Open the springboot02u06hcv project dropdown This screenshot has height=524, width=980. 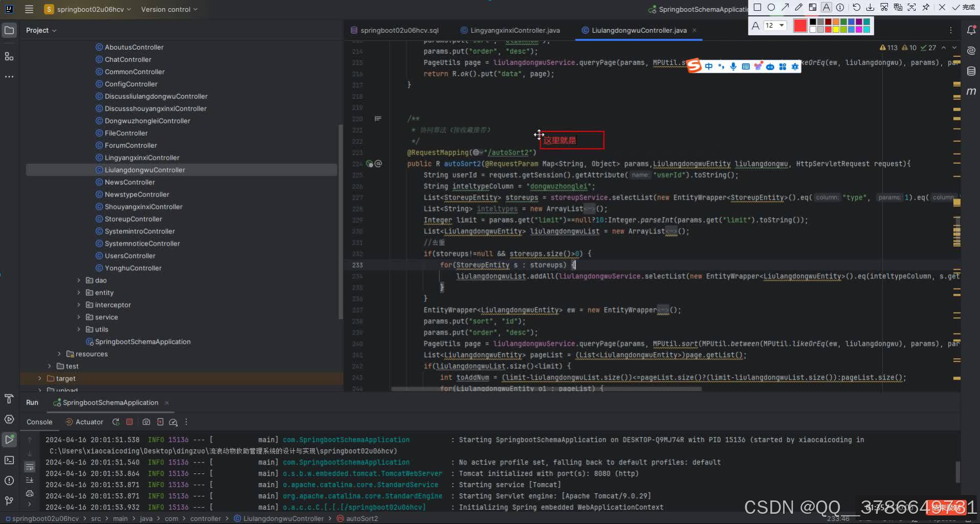point(88,9)
